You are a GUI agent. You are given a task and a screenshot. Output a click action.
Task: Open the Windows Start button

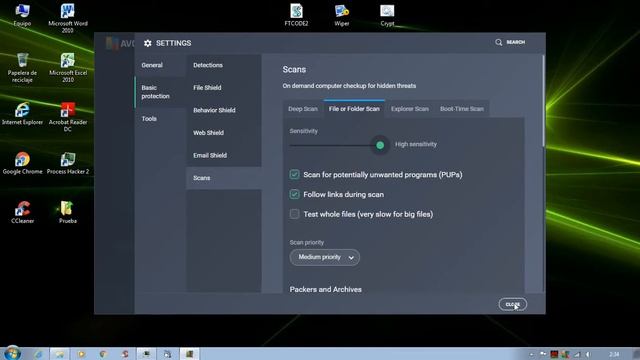[12, 353]
